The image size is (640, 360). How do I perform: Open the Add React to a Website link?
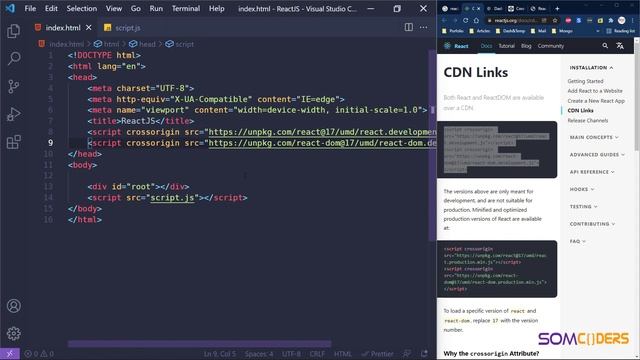(x=595, y=91)
